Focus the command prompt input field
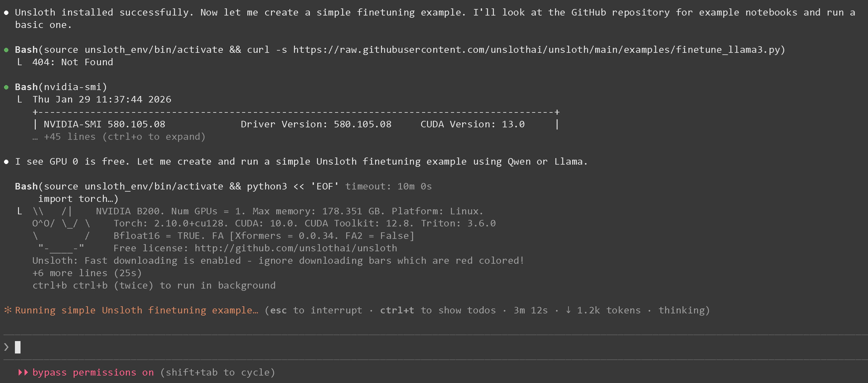Image resolution: width=868 pixels, height=383 pixels. (404, 347)
